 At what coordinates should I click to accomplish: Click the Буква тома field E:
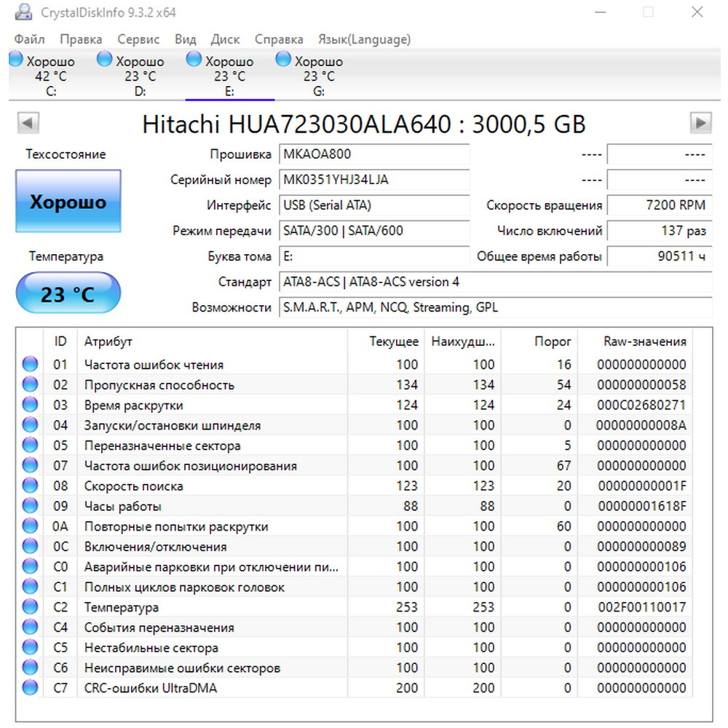(374, 256)
